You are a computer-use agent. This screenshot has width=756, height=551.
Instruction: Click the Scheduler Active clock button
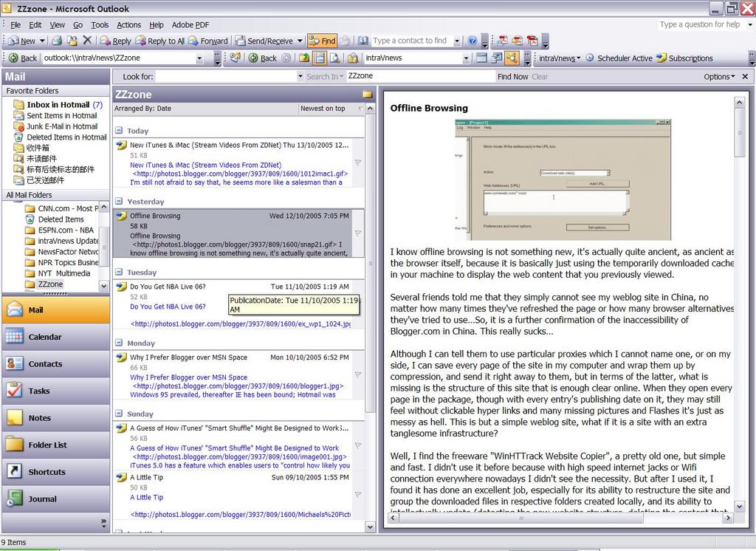coord(619,58)
